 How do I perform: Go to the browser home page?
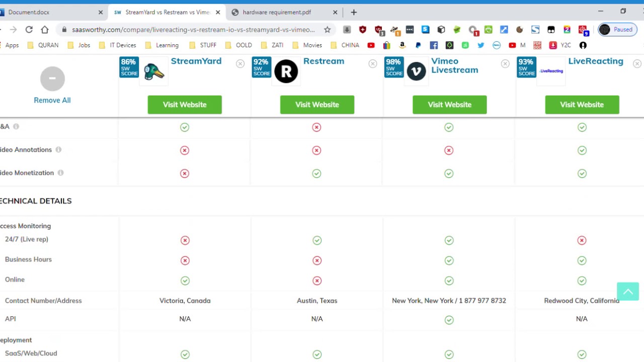click(x=45, y=30)
